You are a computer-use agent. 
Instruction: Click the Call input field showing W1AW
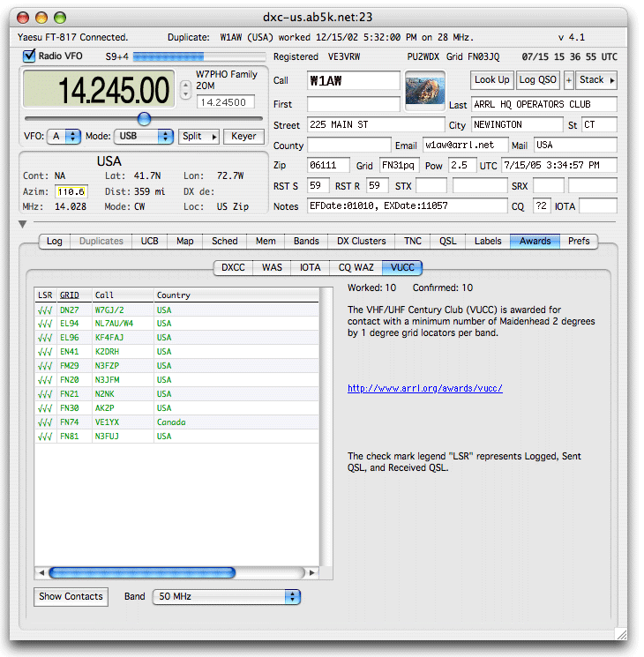click(353, 80)
